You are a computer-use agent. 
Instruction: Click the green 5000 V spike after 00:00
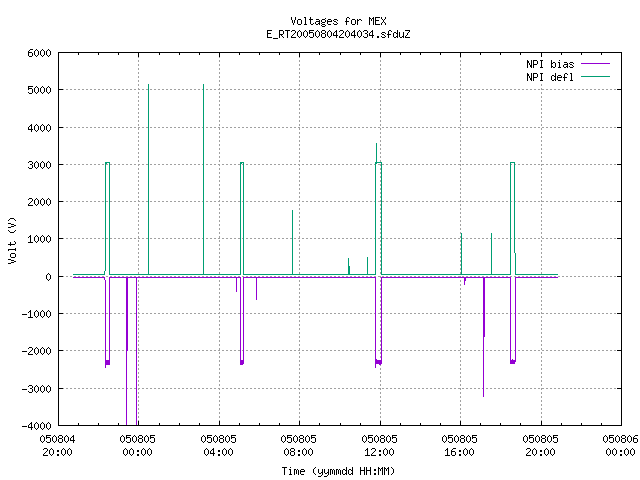click(149, 180)
